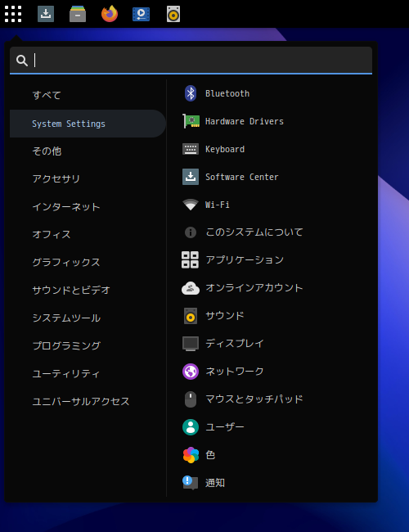Open the このシステムについて info icon
The width and height of the screenshot is (409, 532).
click(191, 232)
